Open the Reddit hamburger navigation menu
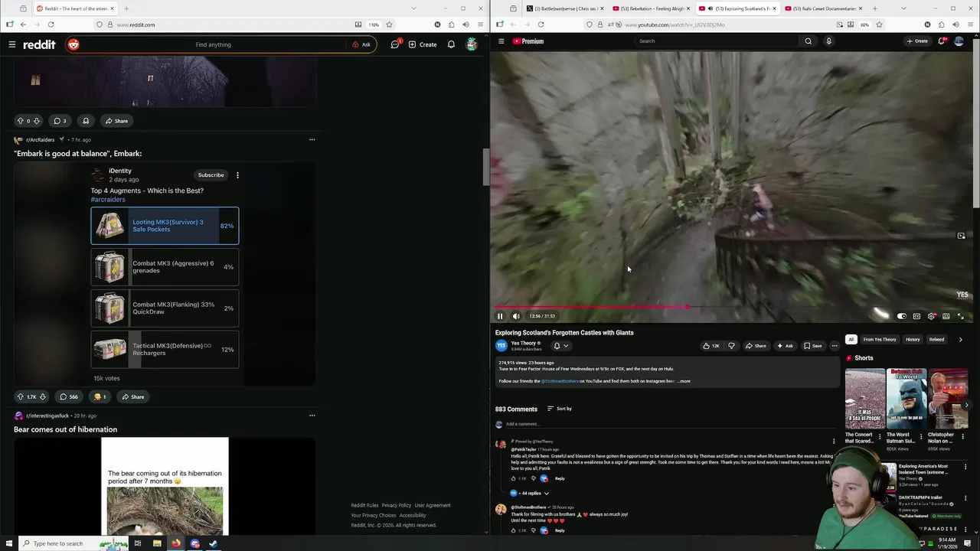The height and width of the screenshot is (551, 980). tap(12, 44)
